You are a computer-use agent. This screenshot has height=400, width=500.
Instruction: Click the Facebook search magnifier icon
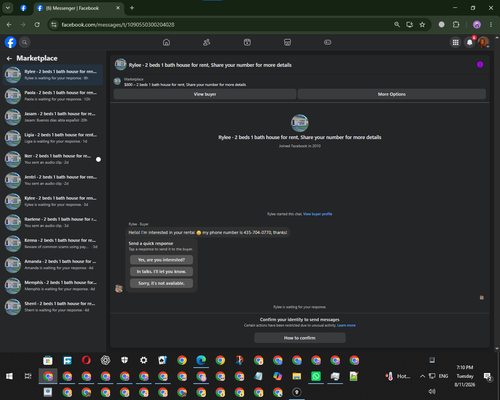24,42
